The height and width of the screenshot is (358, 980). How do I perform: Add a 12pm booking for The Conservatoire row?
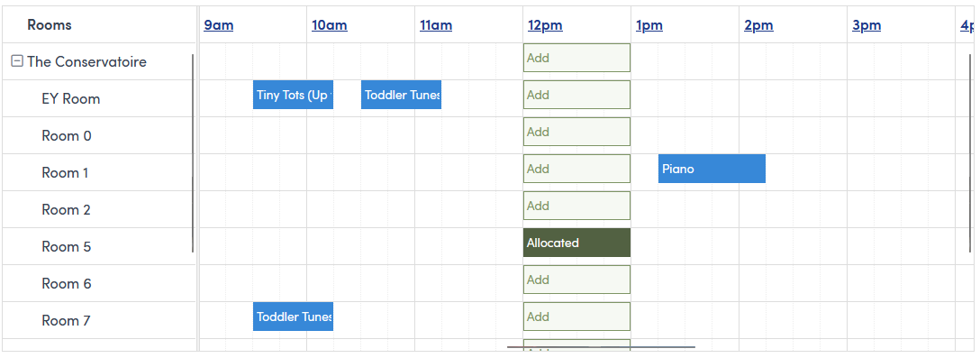576,58
